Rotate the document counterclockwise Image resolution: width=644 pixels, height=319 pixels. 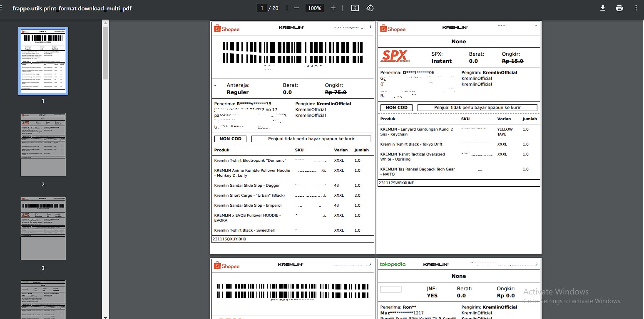(x=370, y=8)
